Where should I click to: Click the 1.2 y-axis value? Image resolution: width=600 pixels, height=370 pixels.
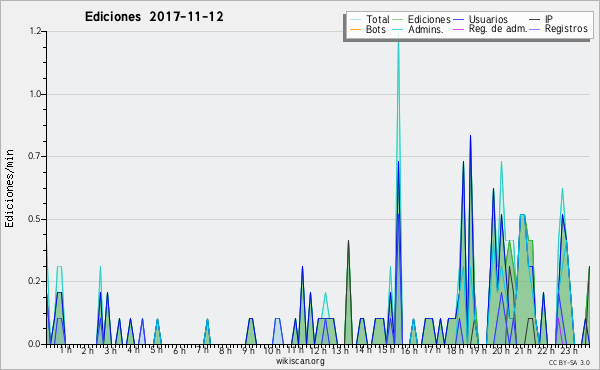35,31
